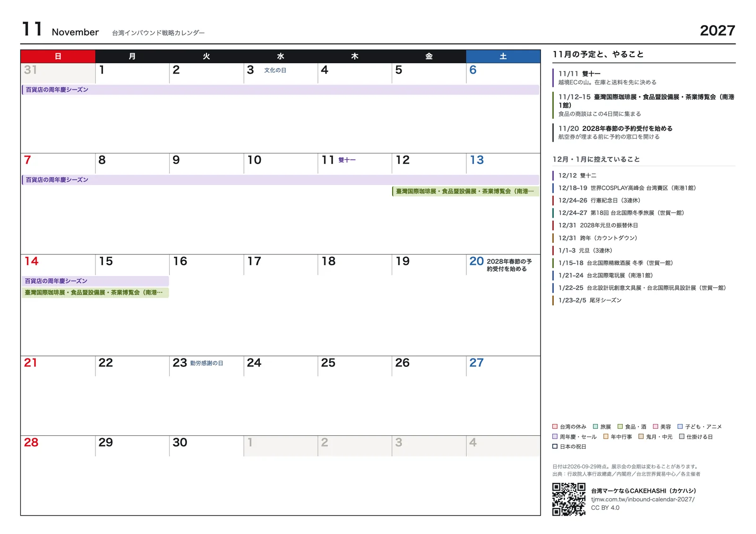Open the tjmw.com.tw inbound calendar link

click(643, 500)
